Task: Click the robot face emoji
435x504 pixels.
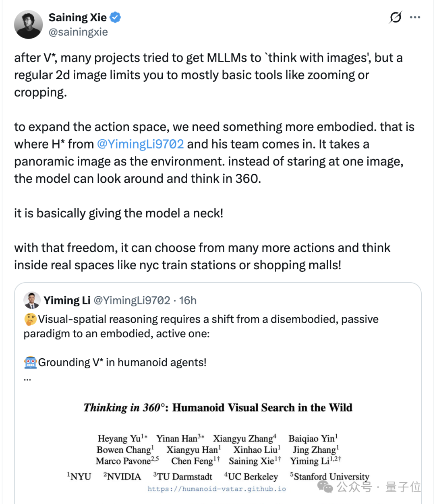Action: pos(30,362)
